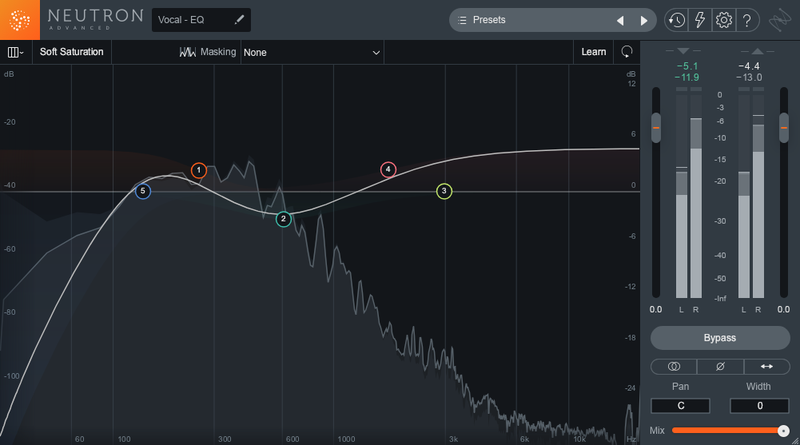Open the undo history icon
The height and width of the screenshot is (445, 800).
(x=677, y=20)
